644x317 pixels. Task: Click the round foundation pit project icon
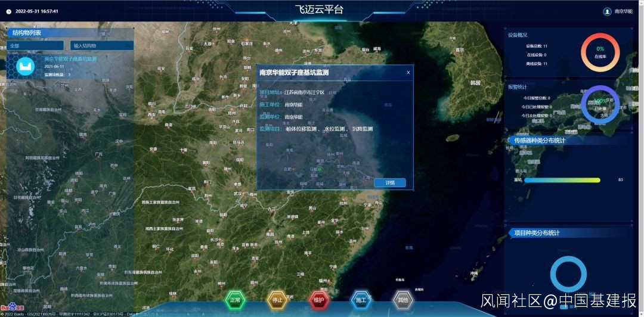pos(26,67)
